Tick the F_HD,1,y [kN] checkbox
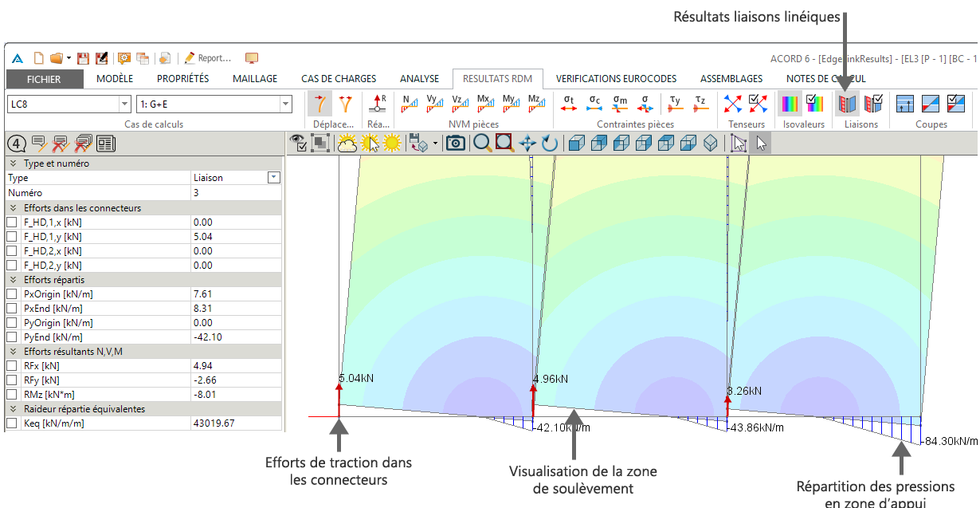The height and width of the screenshot is (508, 980). click(x=12, y=237)
